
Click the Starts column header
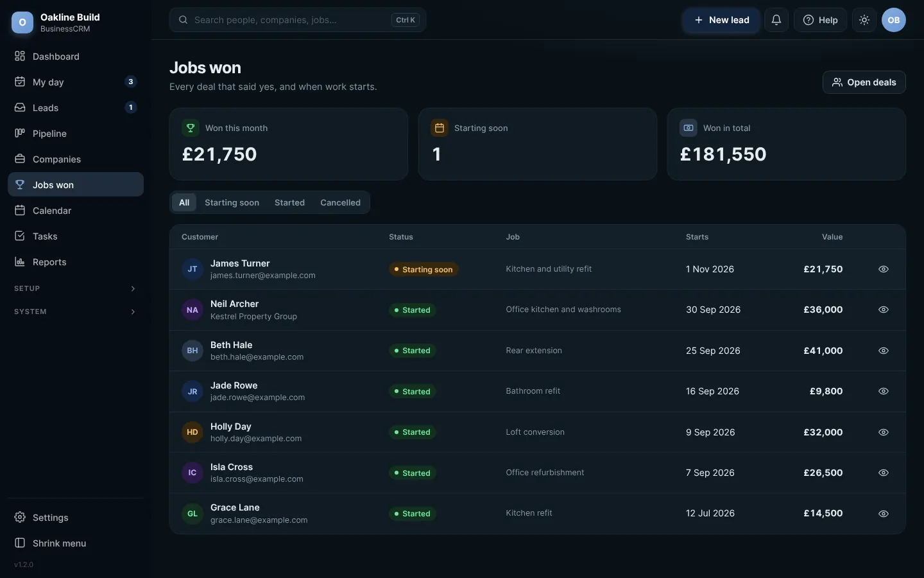(x=697, y=237)
